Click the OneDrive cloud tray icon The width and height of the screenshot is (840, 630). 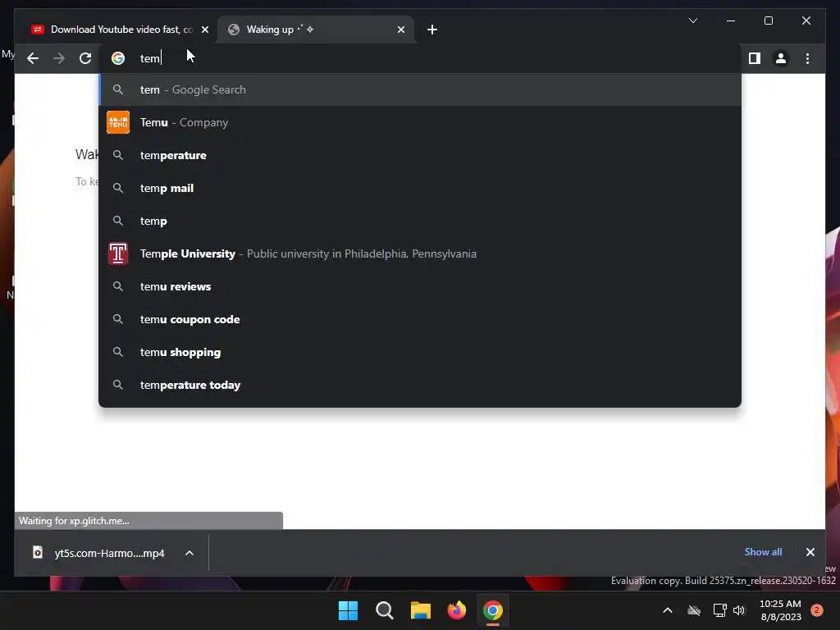694,610
